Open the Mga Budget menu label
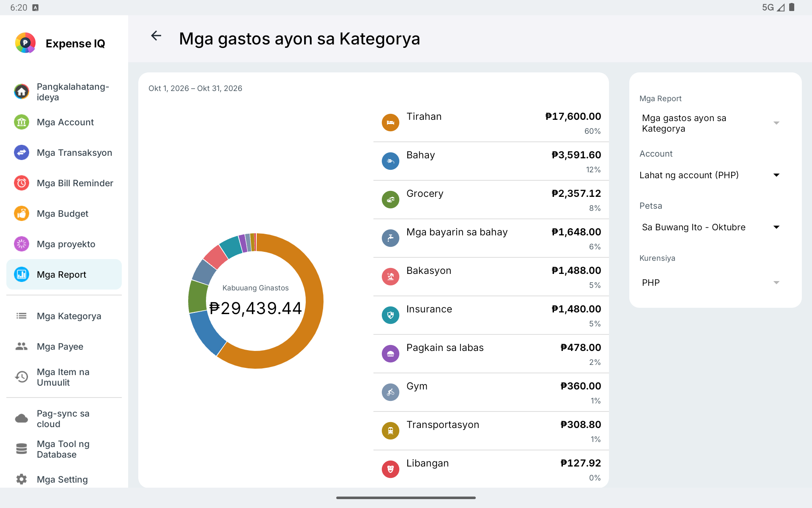812x508 pixels. (x=63, y=214)
